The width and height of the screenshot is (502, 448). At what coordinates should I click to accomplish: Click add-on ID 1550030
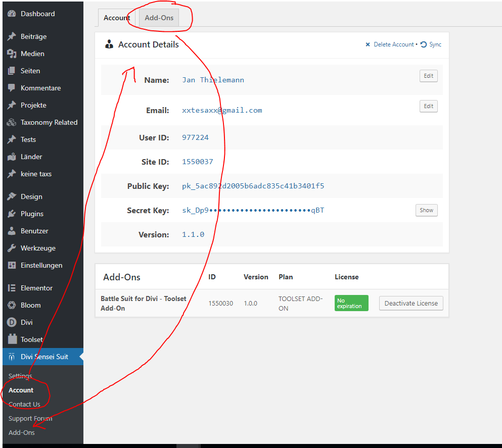coord(220,303)
